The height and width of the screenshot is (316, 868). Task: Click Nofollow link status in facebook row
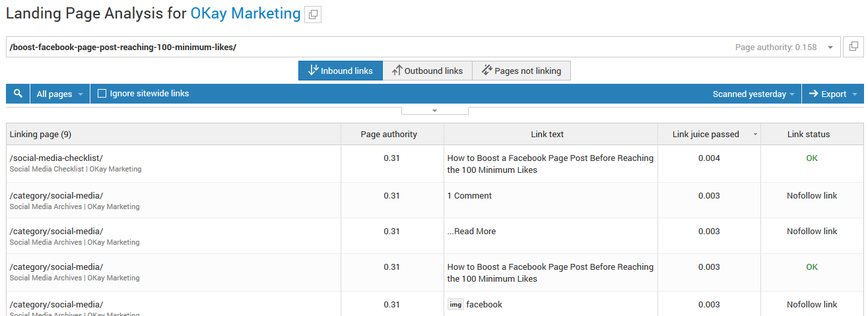812,305
